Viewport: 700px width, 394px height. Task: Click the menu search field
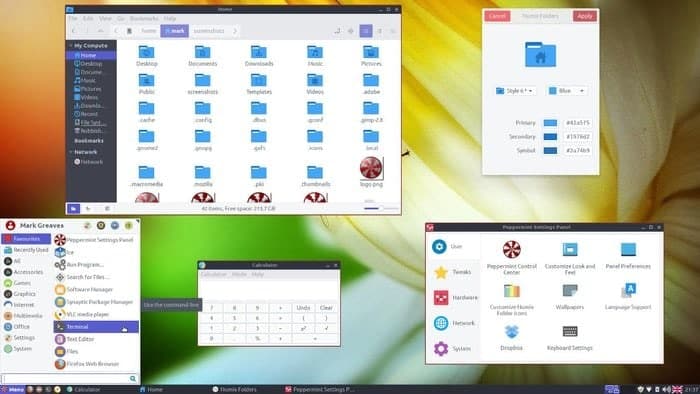tap(66, 379)
